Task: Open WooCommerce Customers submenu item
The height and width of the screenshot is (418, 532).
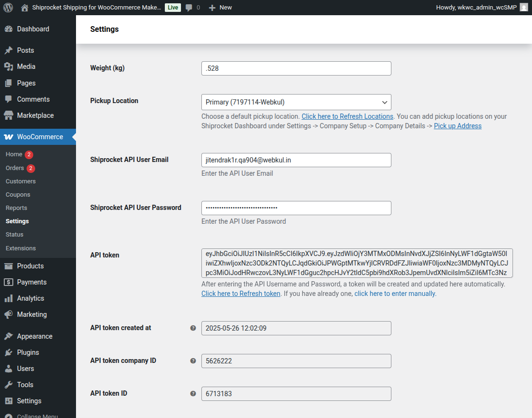Action: click(x=21, y=181)
